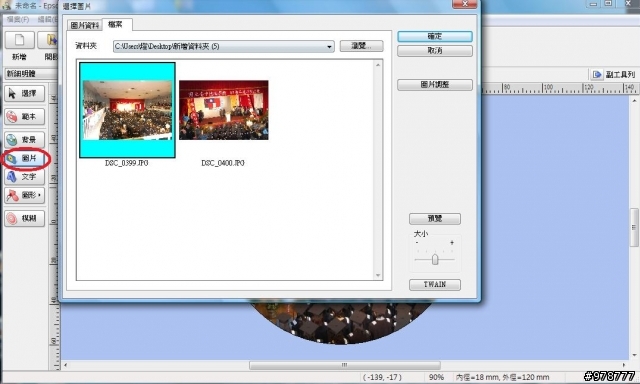Open the 背景 background tool

[x=24, y=140]
